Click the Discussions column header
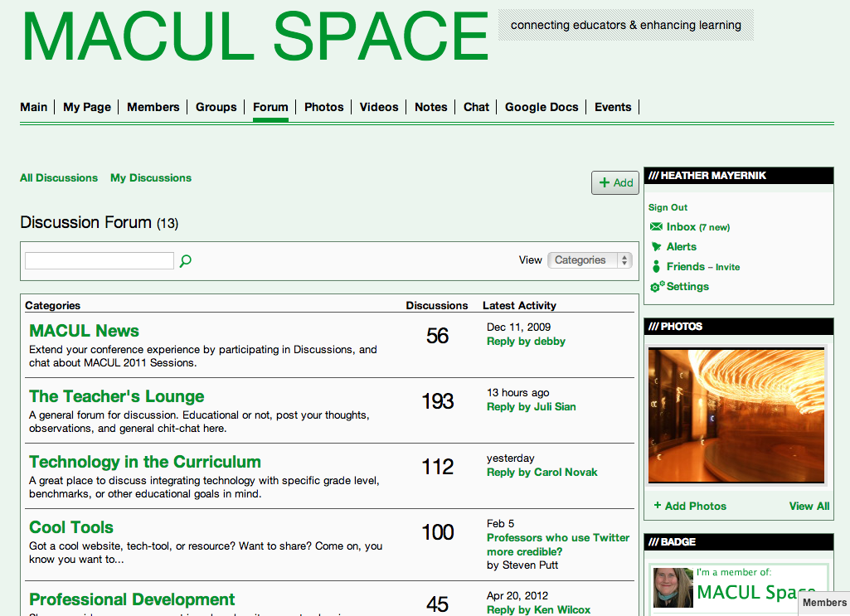The width and height of the screenshot is (850, 616). (x=436, y=306)
